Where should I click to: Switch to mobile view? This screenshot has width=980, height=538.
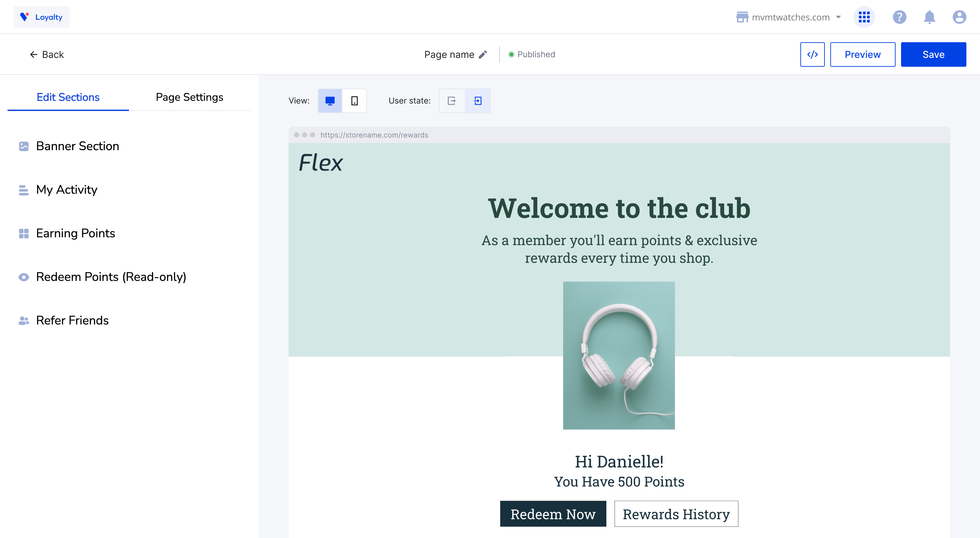click(x=354, y=101)
